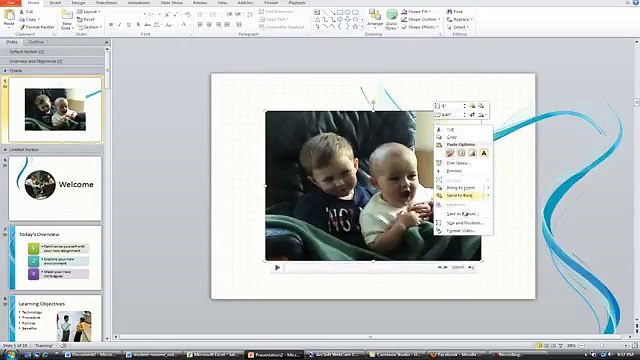Choose Copy in the context menu
This screenshot has height=360, width=640.
pyautogui.click(x=462, y=137)
